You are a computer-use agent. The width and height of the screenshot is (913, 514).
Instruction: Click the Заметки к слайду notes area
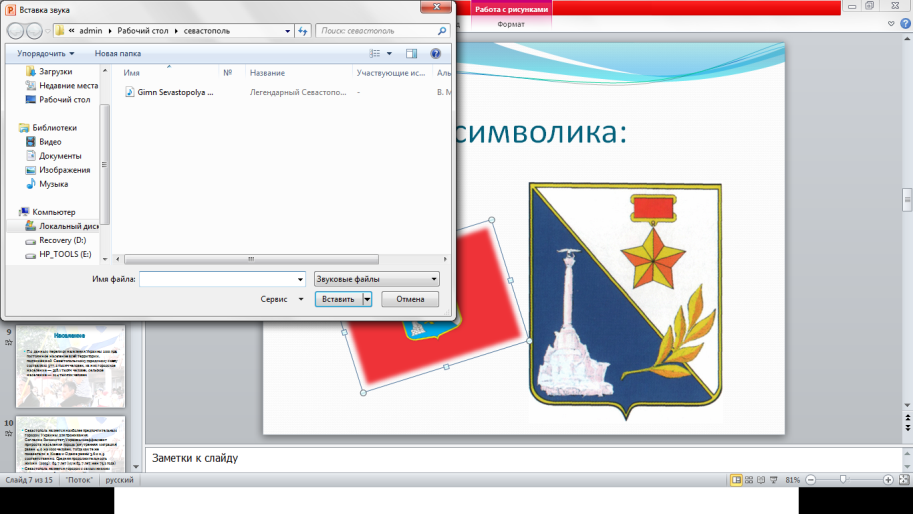pos(524,458)
